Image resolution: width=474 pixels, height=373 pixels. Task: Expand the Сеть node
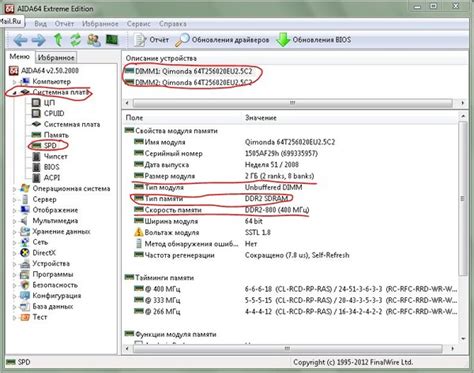(14, 242)
